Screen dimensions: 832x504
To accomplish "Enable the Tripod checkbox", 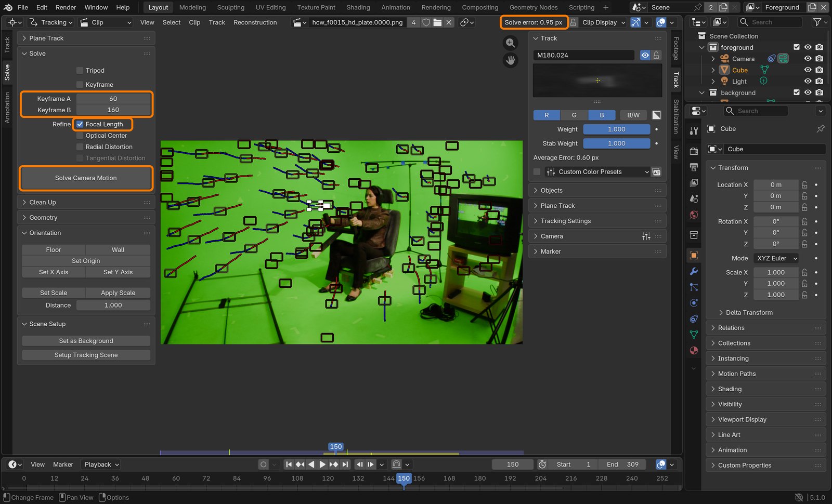I will click(80, 71).
